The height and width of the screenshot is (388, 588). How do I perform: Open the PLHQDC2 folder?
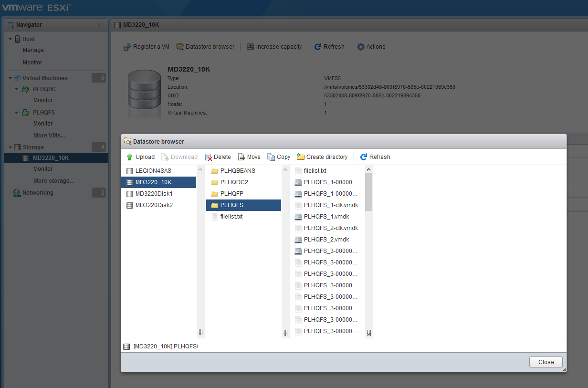(243, 182)
